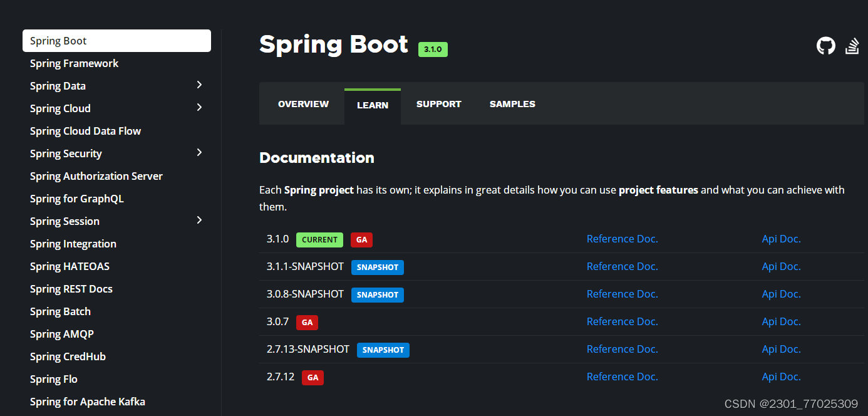The width and height of the screenshot is (868, 416).
Task: Click the GA badge beside 3.0.7
Action: pyautogui.click(x=307, y=322)
